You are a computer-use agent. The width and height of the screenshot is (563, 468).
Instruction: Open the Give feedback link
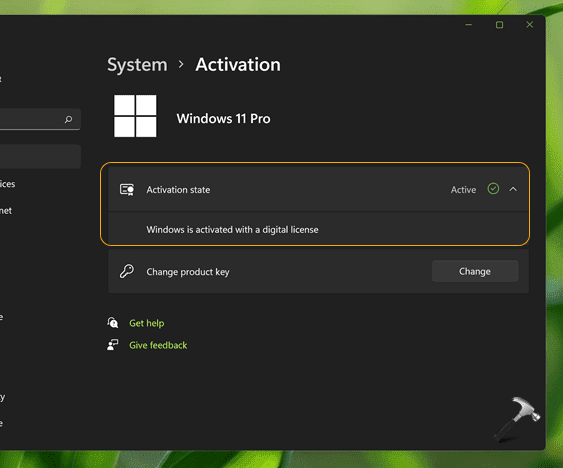[x=158, y=345]
